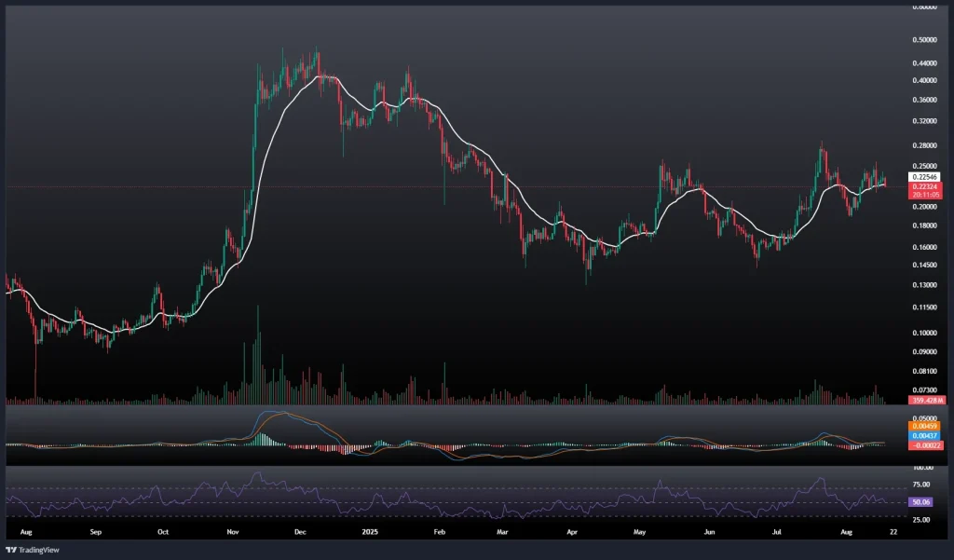
Task: Click the TradingView text link
Action: point(41,549)
